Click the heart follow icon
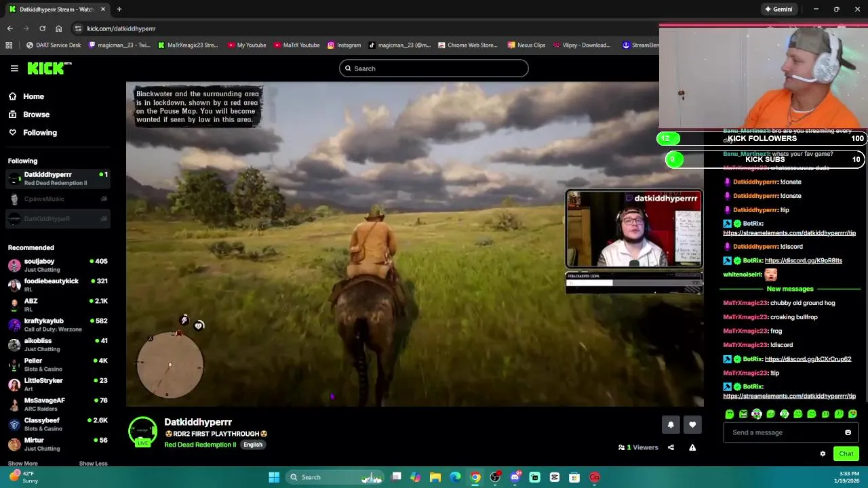This screenshot has width=868, height=488. 692,425
